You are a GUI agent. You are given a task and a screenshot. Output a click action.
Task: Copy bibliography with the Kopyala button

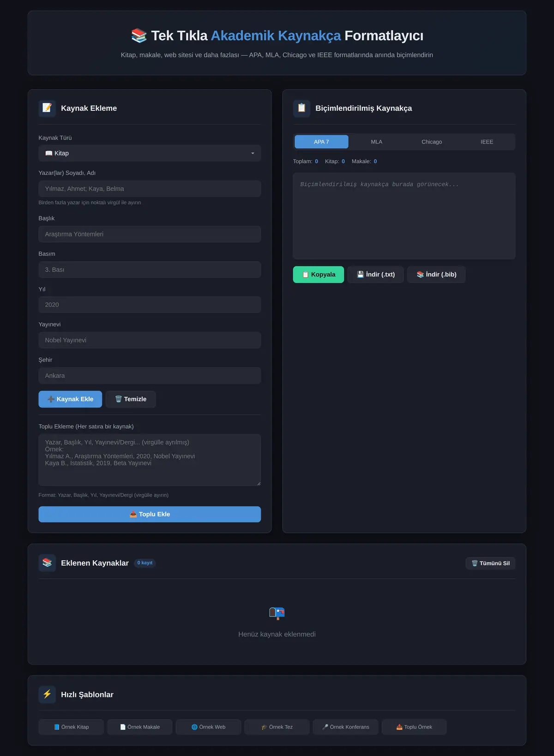[319, 275]
